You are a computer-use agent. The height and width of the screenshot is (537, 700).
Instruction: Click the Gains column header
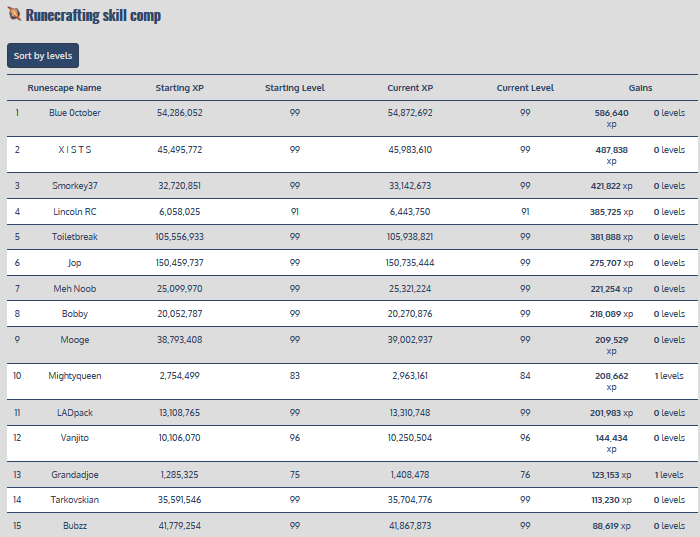640,88
